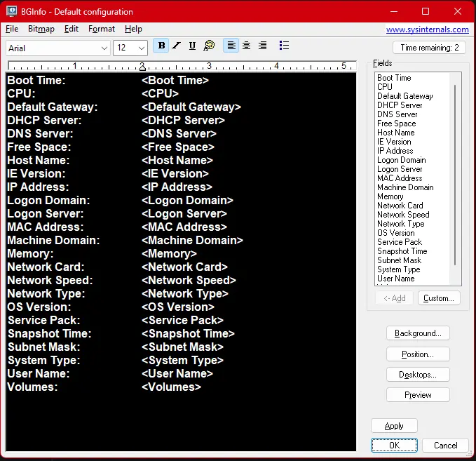Image resolution: width=476 pixels, height=461 pixels.
Task: Visit the www.sysinternals.com link
Action: (427, 29)
